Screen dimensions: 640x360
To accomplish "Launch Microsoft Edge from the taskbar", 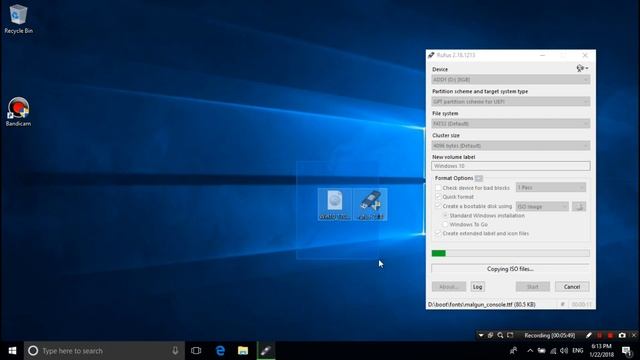I will [220, 351].
